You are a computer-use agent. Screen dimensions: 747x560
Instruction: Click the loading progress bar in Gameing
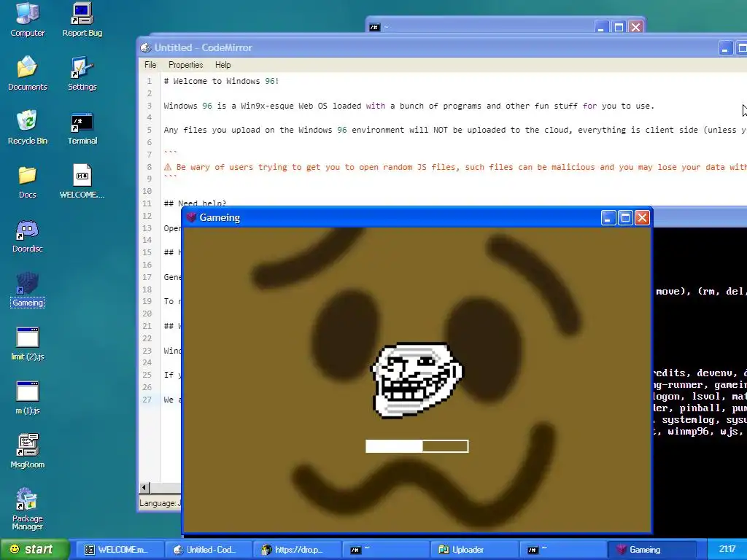point(417,446)
